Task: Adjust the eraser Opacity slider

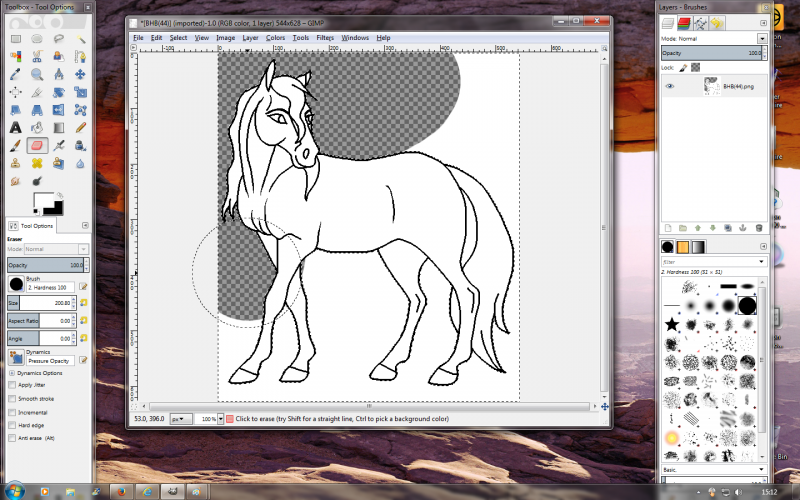Action: (x=46, y=265)
